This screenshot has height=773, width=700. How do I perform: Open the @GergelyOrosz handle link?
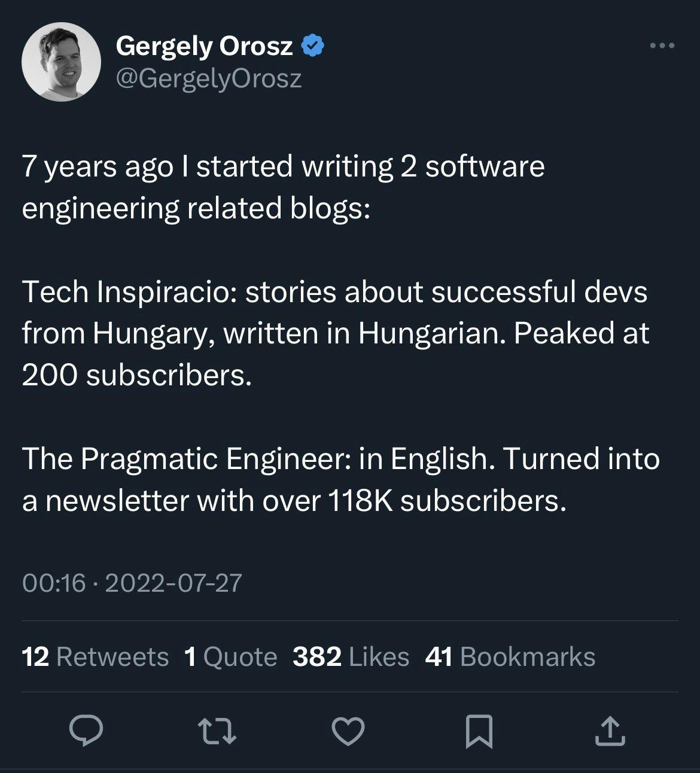click(208, 78)
